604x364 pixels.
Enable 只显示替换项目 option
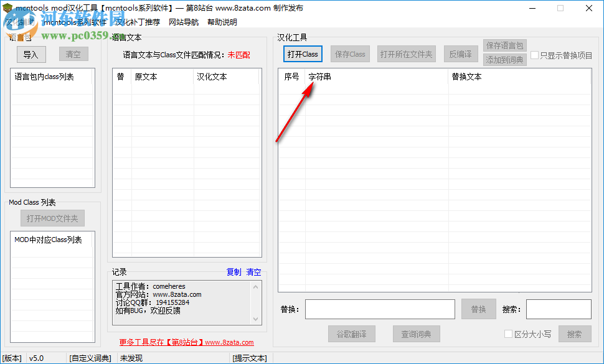[x=534, y=56]
